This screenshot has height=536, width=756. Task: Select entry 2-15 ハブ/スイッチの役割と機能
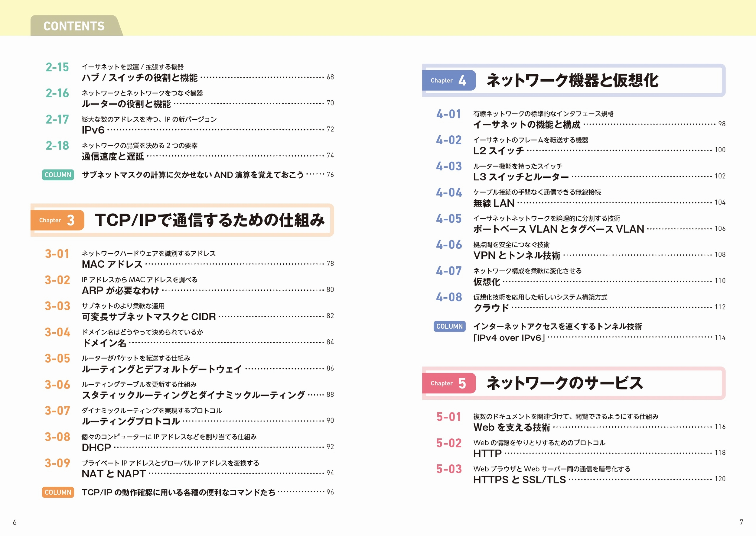pos(190,72)
